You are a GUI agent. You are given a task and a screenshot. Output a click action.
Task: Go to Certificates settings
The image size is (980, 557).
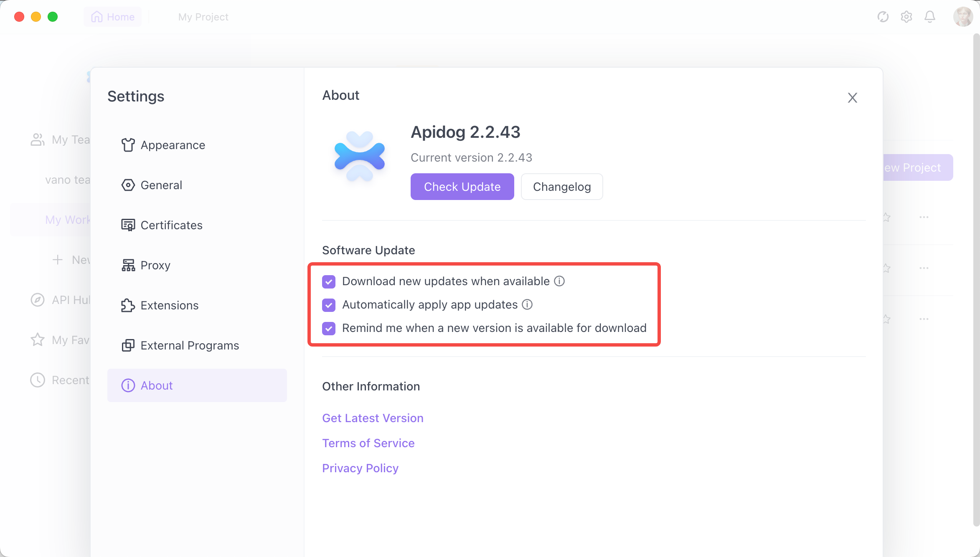[x=171, y=225]
